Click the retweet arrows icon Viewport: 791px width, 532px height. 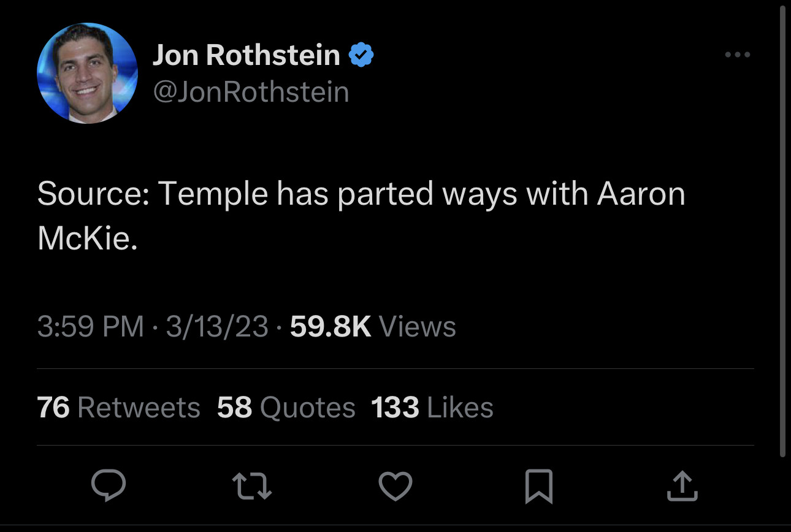pyautogui.click(x=251, y=486)
